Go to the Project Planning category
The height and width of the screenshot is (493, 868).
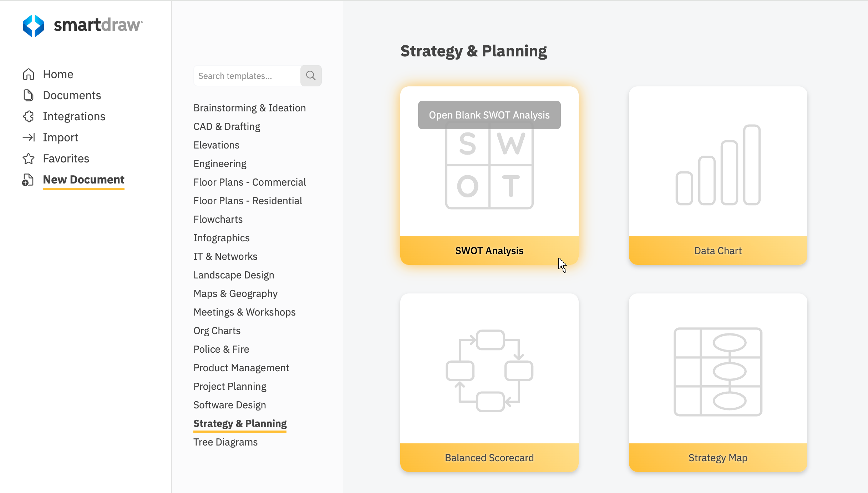(x=229, y=386)
